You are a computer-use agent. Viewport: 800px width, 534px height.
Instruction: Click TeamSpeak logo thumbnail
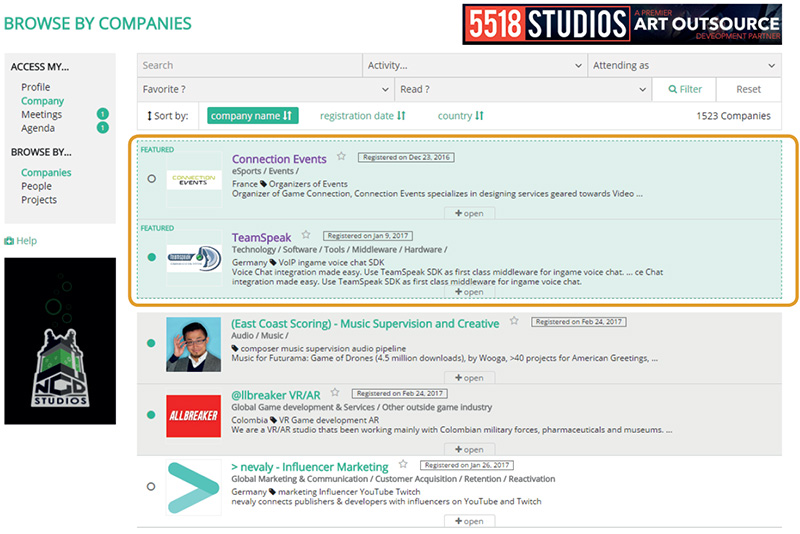tap(194, 258)
